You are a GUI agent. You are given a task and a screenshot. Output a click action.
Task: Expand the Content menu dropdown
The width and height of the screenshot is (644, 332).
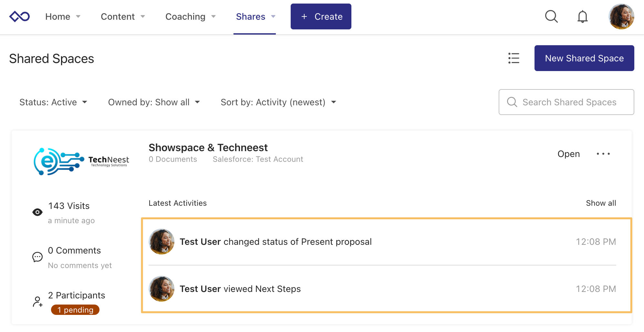coord(123,16)
